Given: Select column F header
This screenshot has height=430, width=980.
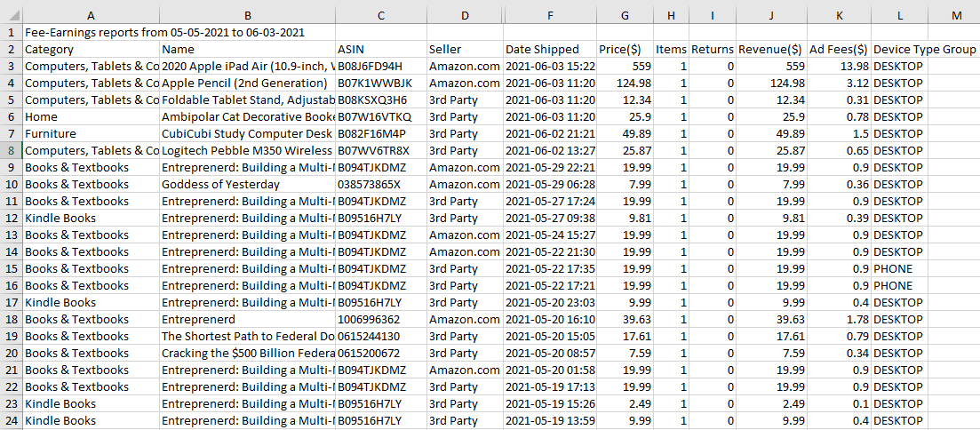Looking at the screenshot, I should (x=550, y=16).
